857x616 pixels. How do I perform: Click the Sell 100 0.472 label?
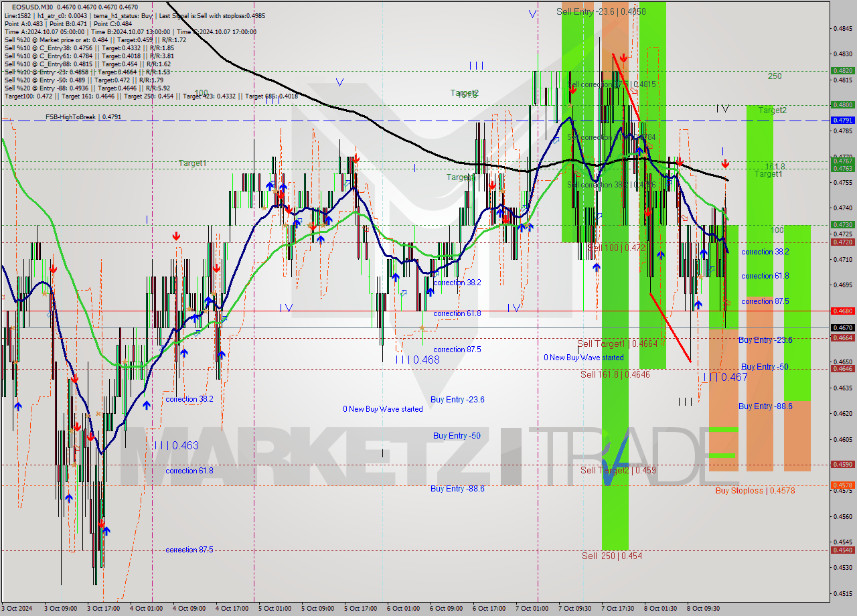pos(617,248)
